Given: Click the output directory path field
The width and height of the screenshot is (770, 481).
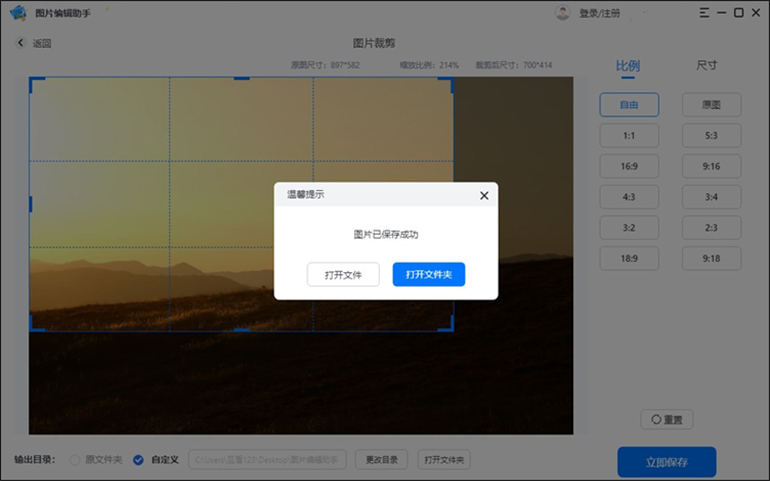Looking at the screenshot, I should (268, 460).
